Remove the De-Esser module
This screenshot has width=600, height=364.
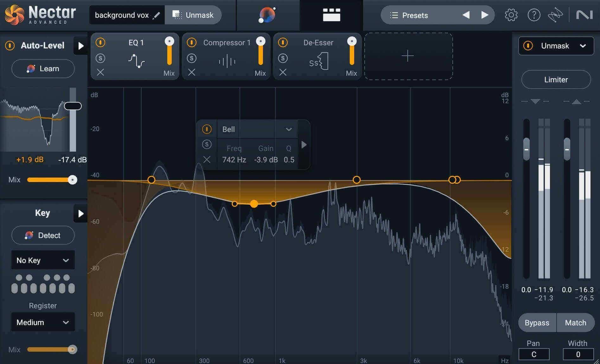(283, 72)
